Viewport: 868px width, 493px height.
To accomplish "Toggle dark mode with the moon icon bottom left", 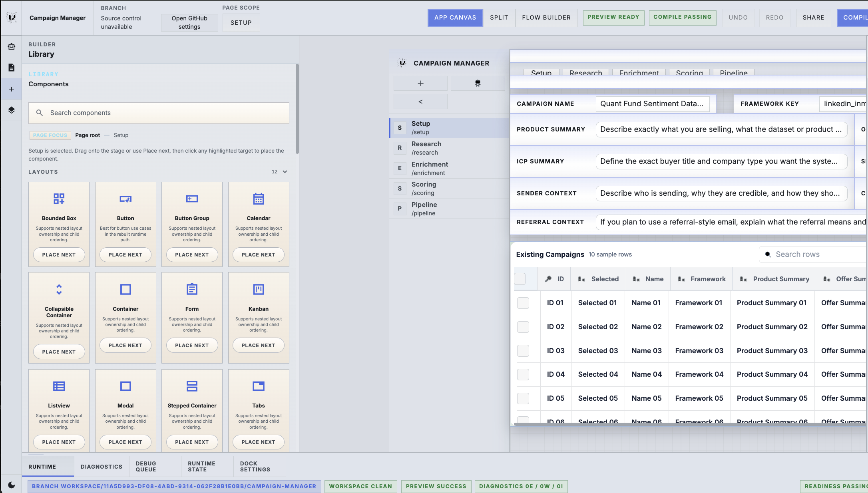I will (x=11, y=485).
